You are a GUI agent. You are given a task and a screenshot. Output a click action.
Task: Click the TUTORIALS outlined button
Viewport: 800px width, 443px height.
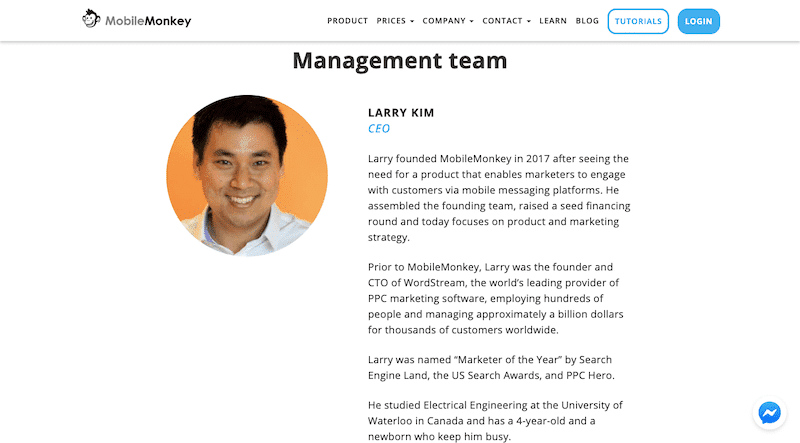pos(638,21)
